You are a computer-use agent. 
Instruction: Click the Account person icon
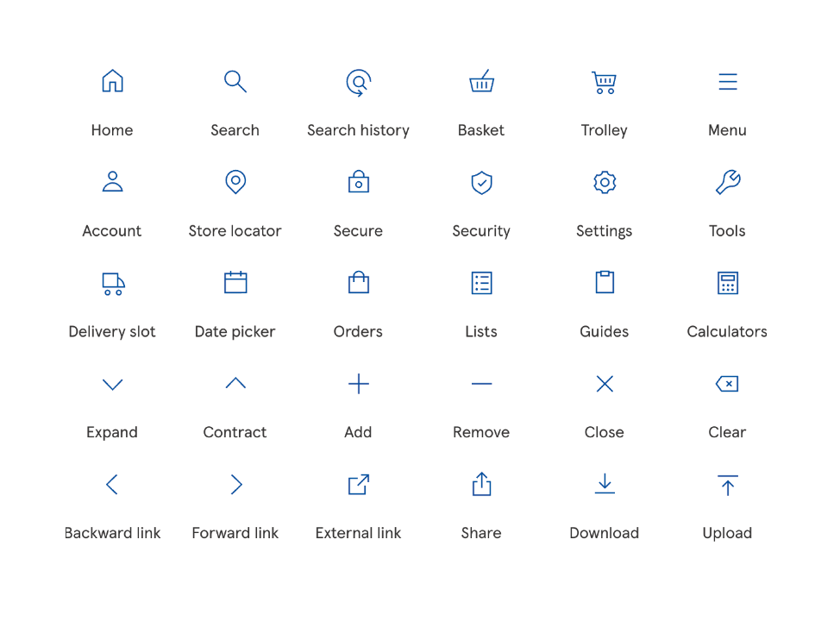[112, 181]
